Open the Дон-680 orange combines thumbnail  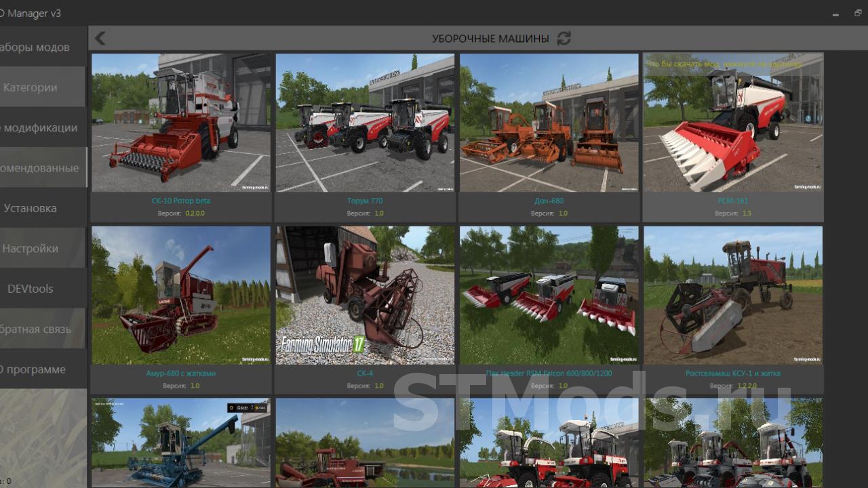pyautogui.click(x=549, y=123)
